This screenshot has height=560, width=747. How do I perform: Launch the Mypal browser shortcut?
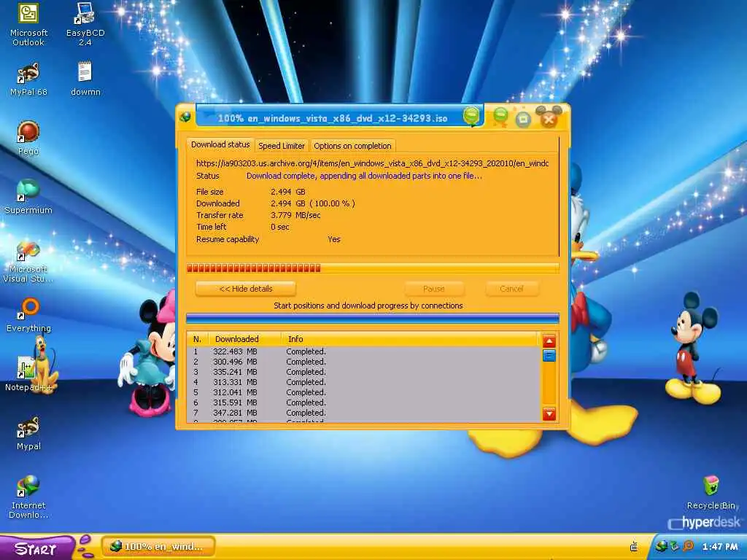pos(28,433)
